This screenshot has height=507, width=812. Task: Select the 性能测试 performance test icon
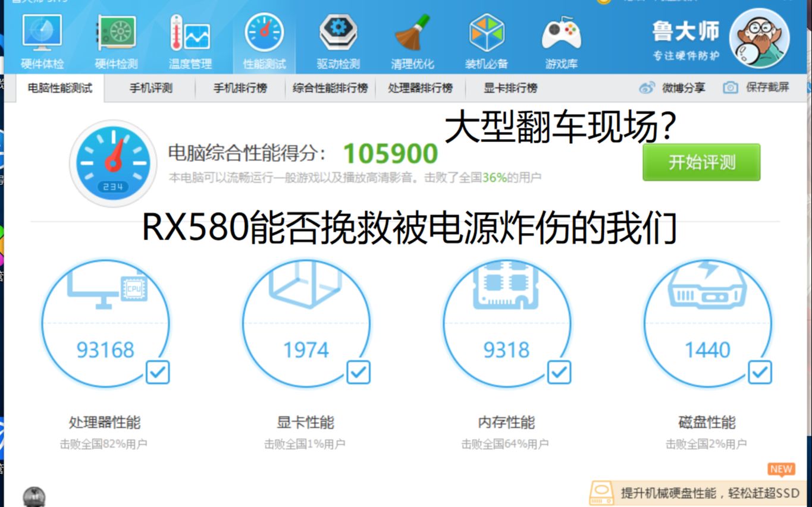(x=264, y=32)
